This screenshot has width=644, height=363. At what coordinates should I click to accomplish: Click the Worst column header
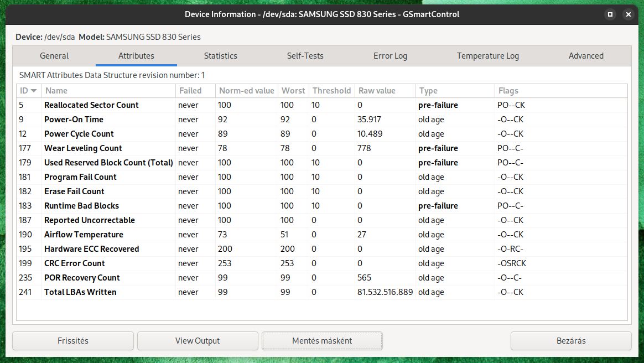pos(293,91)
